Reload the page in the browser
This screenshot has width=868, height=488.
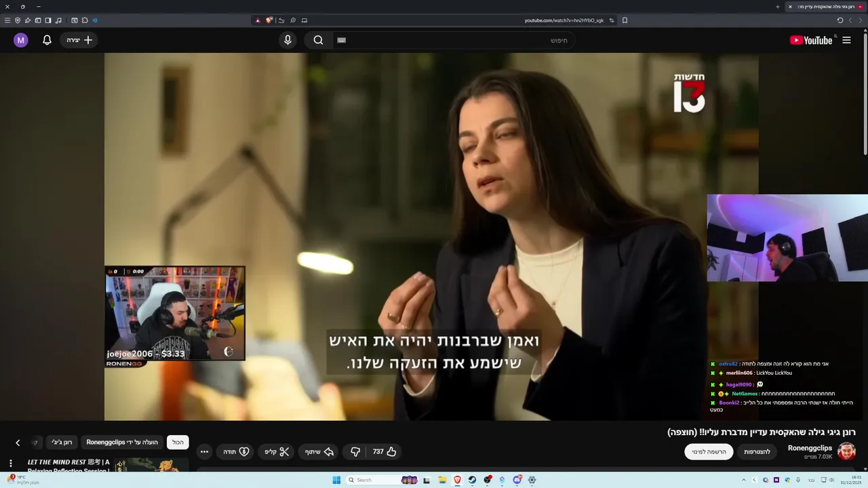click(x=840, y=20)
